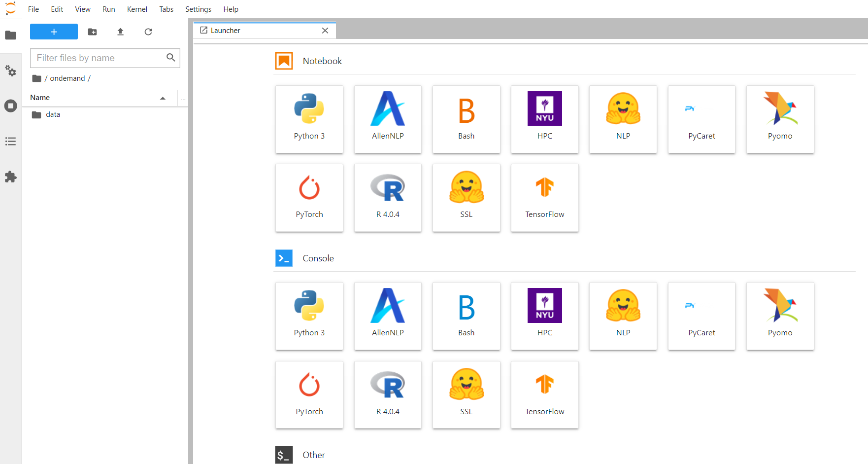Screen dimensions: 868x464
Task: Open the HPC console
Action: coord(545,316)
